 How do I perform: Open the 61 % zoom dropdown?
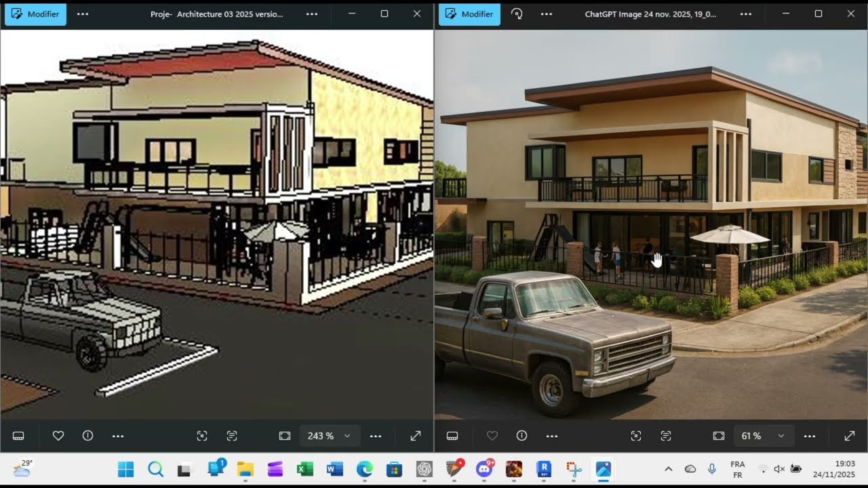(764, 436)
